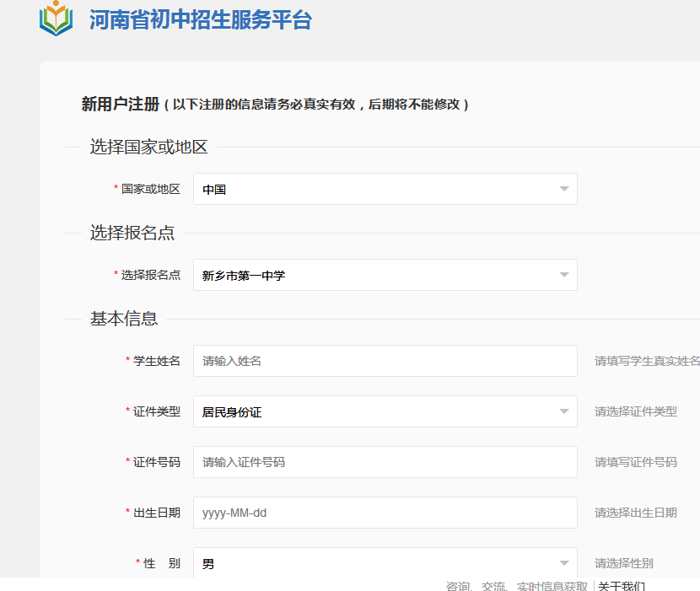Click the platform logo icon

pyautogui.click(x=57, y=19)
